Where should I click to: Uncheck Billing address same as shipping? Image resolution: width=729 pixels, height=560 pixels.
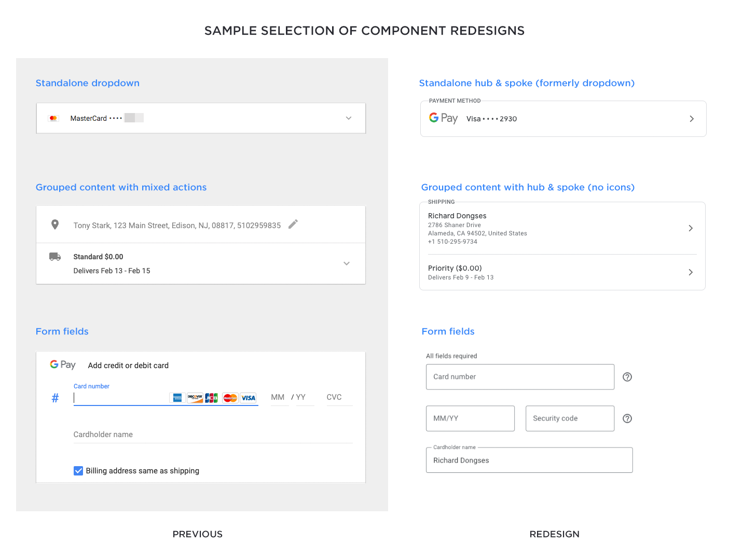78,471
